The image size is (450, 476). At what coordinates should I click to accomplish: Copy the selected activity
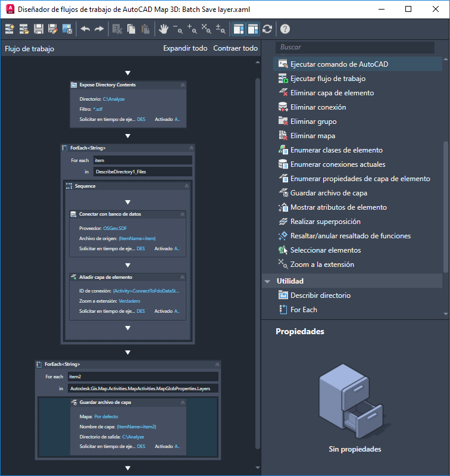(x=132, y=29)
